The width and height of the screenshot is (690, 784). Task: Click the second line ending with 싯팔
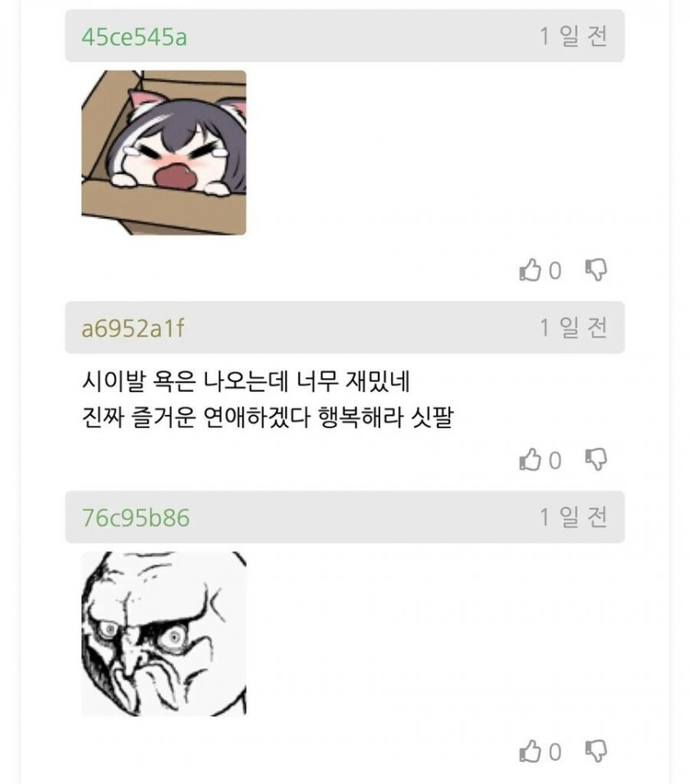[x=267, y=417]
